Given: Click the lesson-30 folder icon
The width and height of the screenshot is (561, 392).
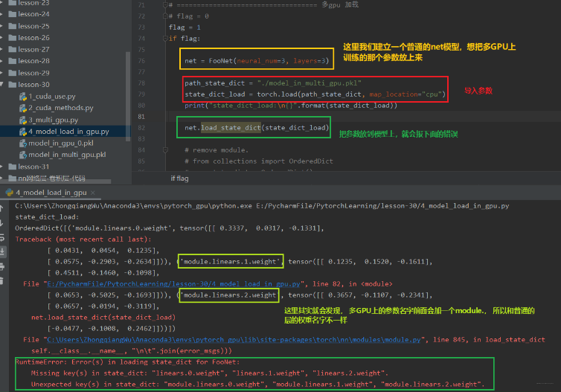Looking at the screenshot, I should tap(13, 85).
